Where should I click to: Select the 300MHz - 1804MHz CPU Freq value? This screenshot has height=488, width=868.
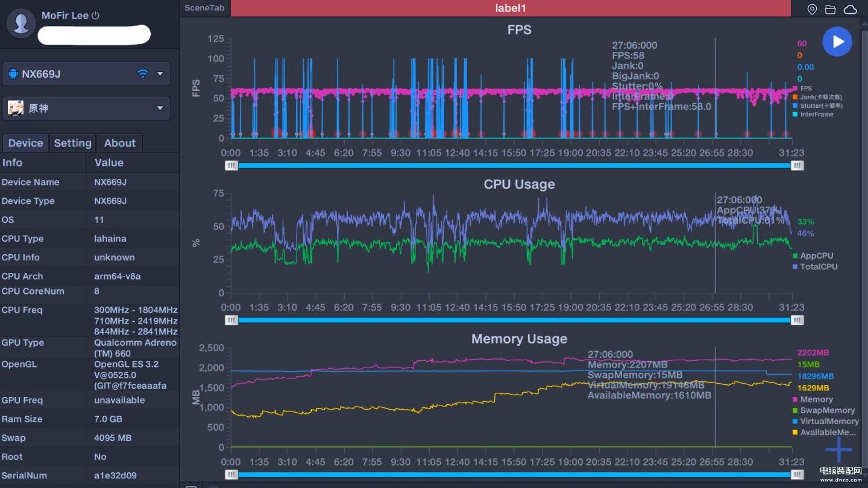(x=136, y=310)
